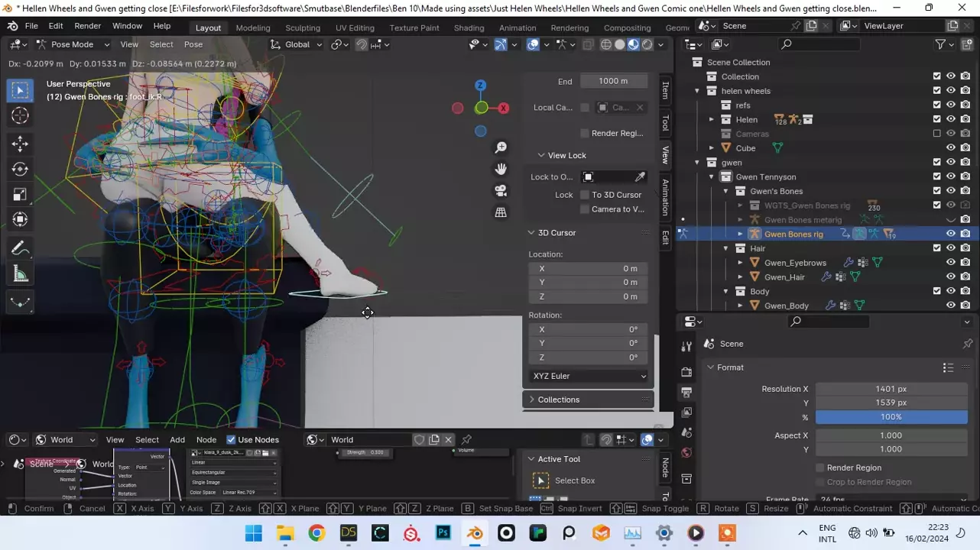Screen dimensions: 980x550
Task: Select the Rotate tool in the toolbar
Action: (x=20, y=169)
